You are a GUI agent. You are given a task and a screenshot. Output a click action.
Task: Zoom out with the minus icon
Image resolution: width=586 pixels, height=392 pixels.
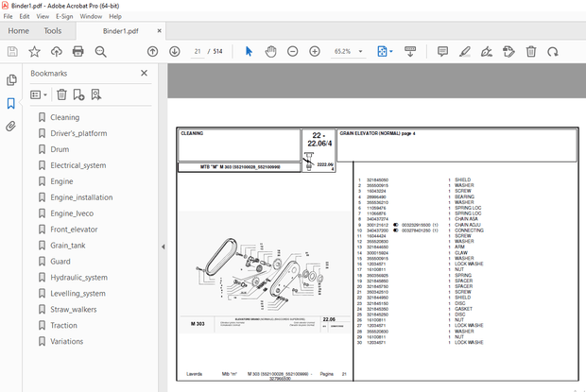[293, 52]
